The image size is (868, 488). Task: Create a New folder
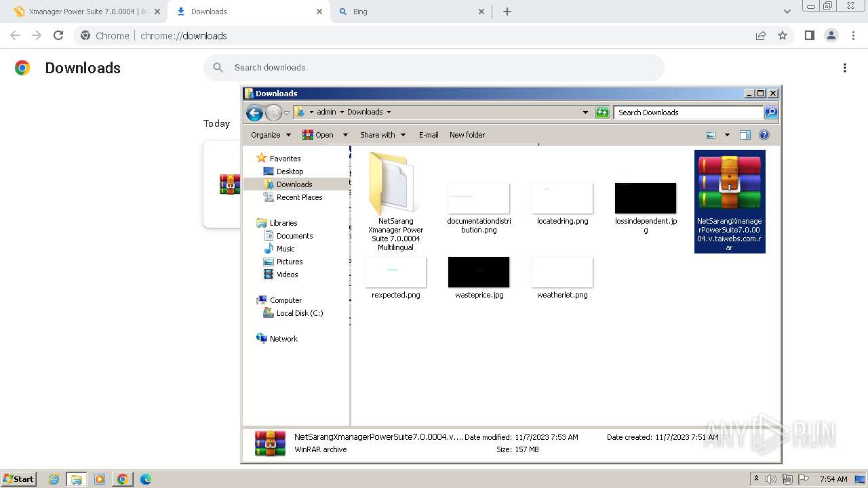tap(467, 135)
